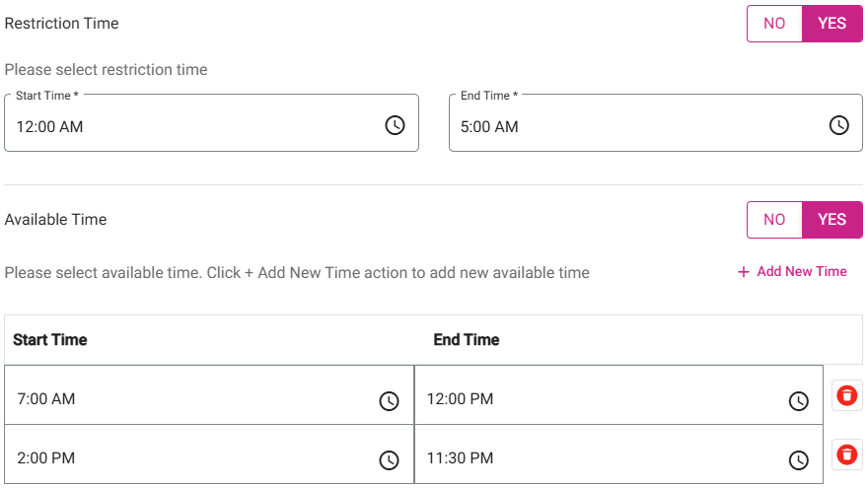Click the End Time column header

(467, 340)
